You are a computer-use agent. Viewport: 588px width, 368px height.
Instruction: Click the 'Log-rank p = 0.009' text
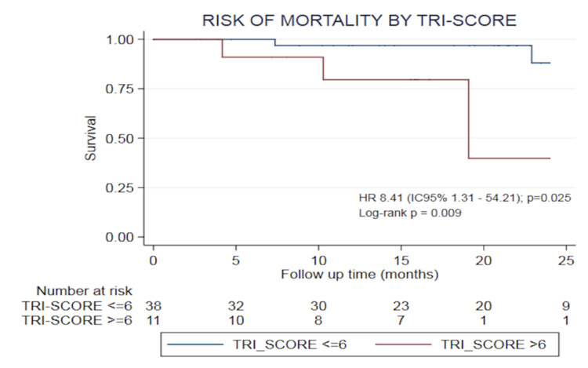click(408, 213)
